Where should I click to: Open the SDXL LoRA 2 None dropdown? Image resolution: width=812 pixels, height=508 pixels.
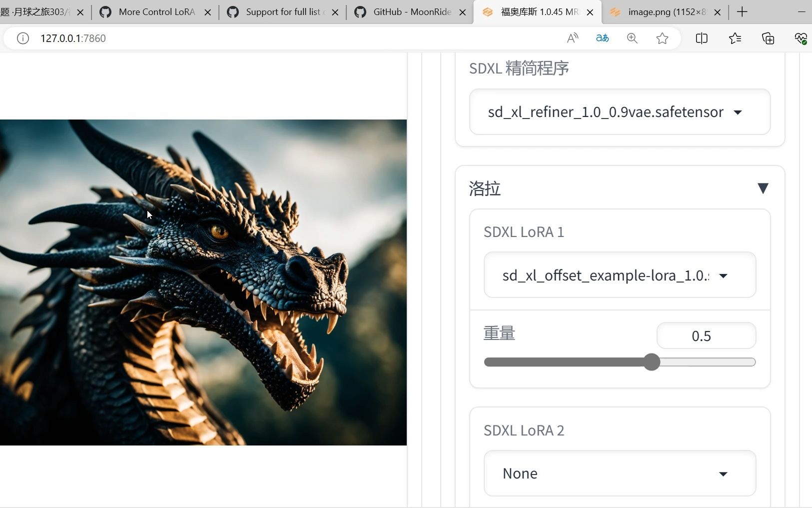click(x=620, y=473)
